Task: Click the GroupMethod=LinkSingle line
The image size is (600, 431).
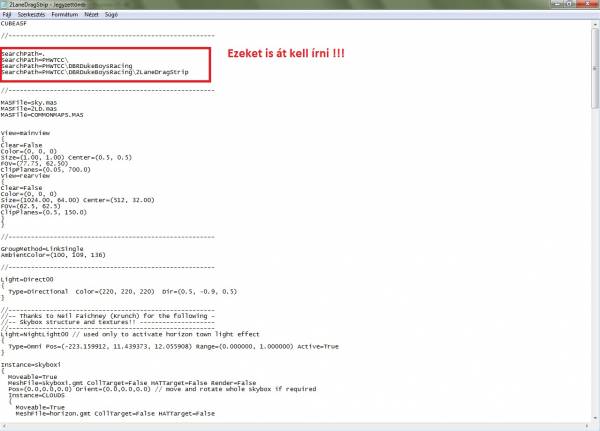Action: coord(38,245)
